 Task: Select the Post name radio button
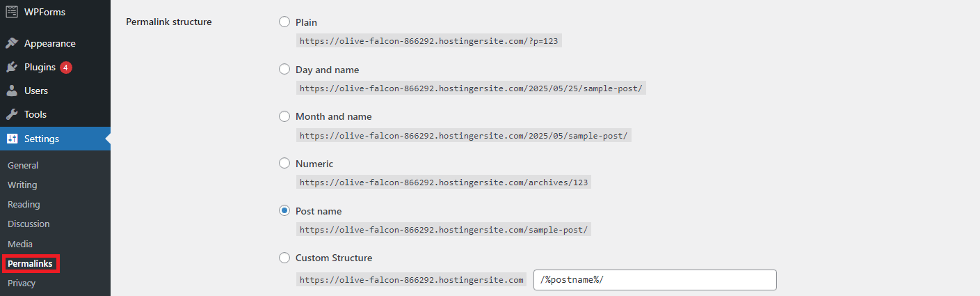pyautogui.click(x=284, y=211)
